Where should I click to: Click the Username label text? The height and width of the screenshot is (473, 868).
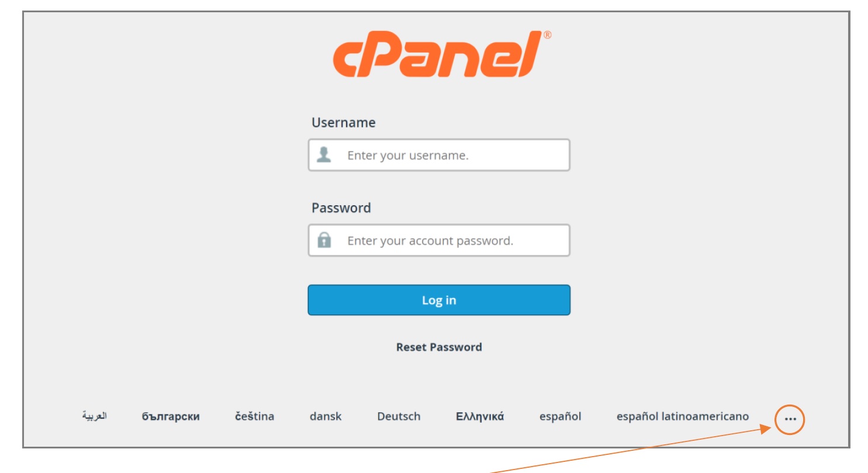coord(344,123)
